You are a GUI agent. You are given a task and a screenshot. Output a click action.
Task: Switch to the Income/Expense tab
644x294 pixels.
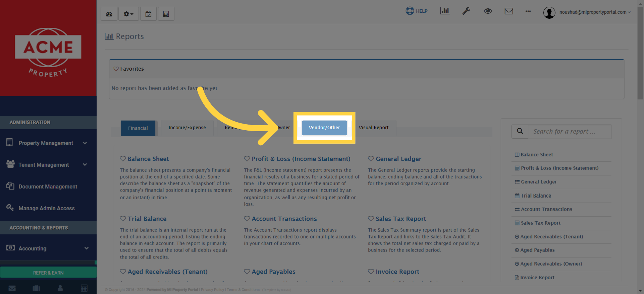[187, 128]
